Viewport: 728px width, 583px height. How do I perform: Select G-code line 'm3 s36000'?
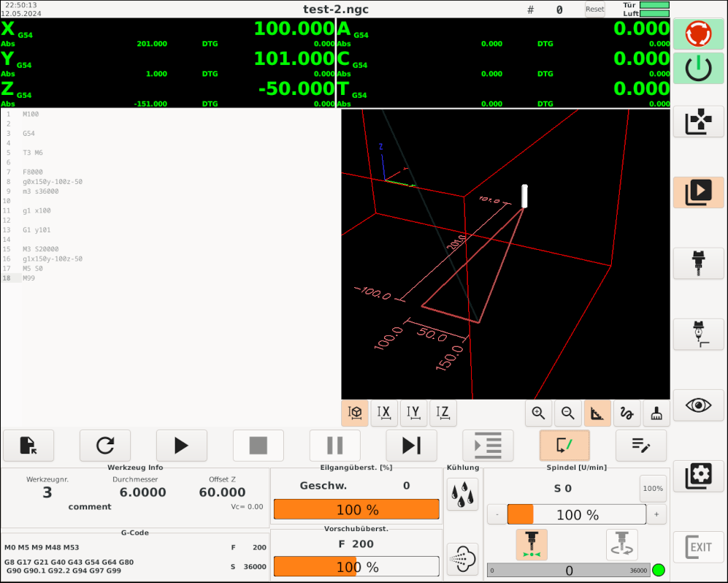(41, 191)
